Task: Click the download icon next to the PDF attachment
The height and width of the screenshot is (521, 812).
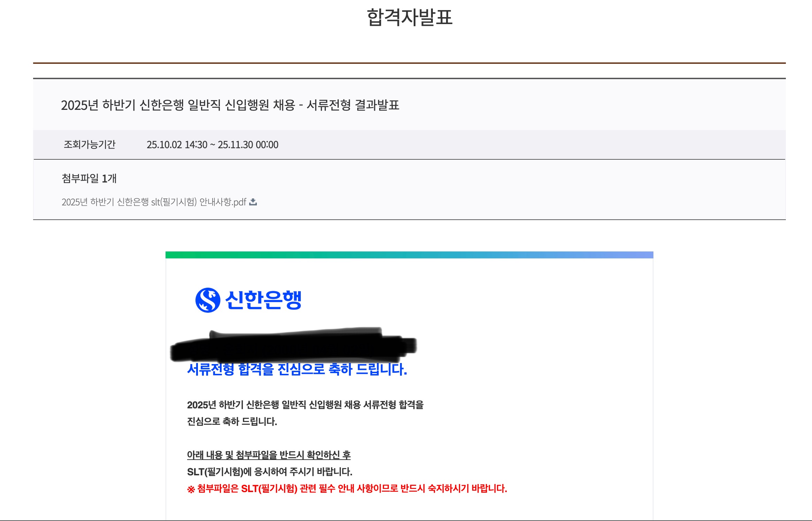Action: point(253,202)
